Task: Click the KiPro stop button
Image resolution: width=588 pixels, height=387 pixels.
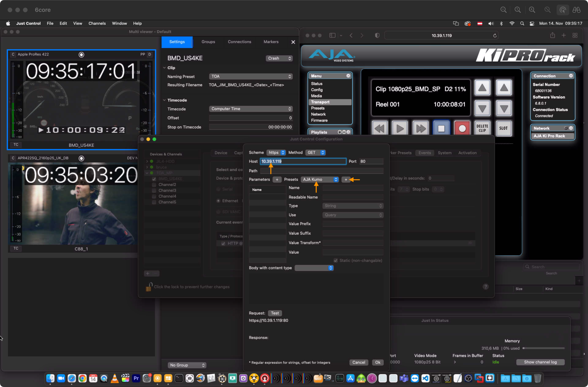Action: coord(441,128)
